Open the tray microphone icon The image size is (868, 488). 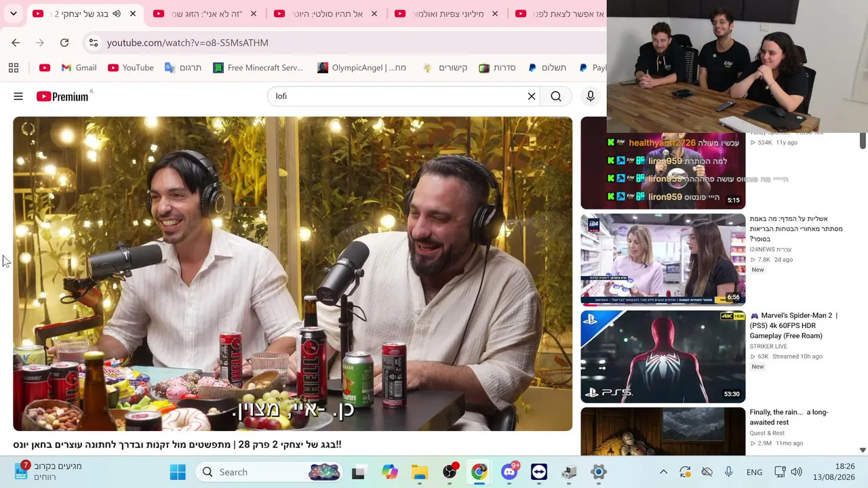click(x=728, y=472)
